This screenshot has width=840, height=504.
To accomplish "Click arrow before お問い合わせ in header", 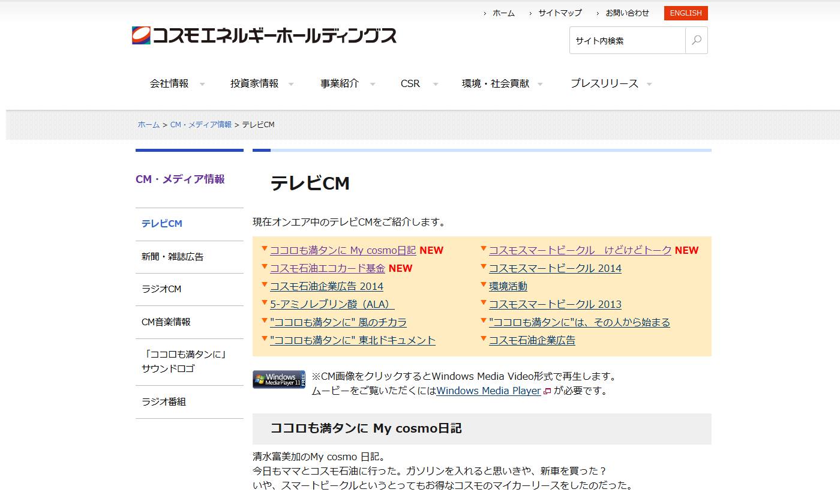I will pyautogui.click(x=598, y=13).
